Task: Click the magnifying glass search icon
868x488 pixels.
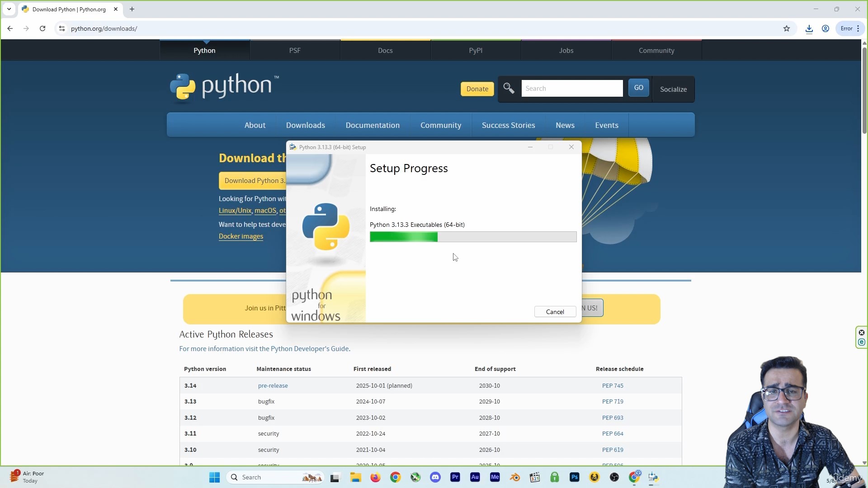Action: pos(509,88)
